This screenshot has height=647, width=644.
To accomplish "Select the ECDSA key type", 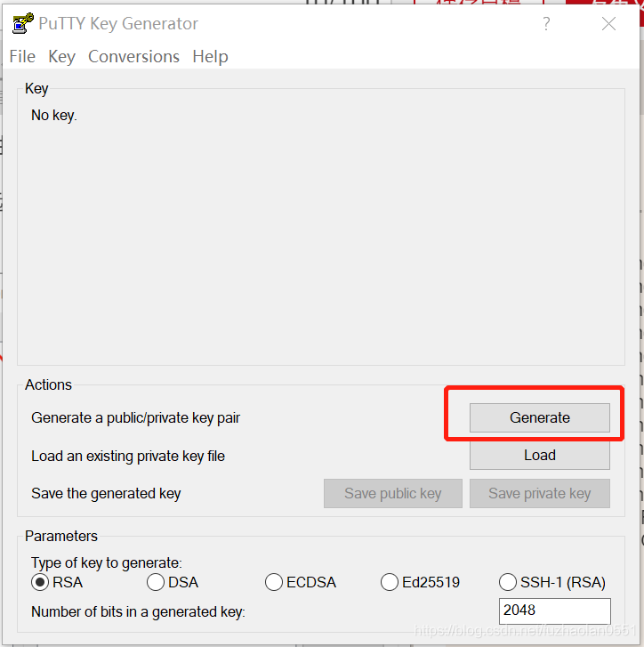I will coord(301,582).
